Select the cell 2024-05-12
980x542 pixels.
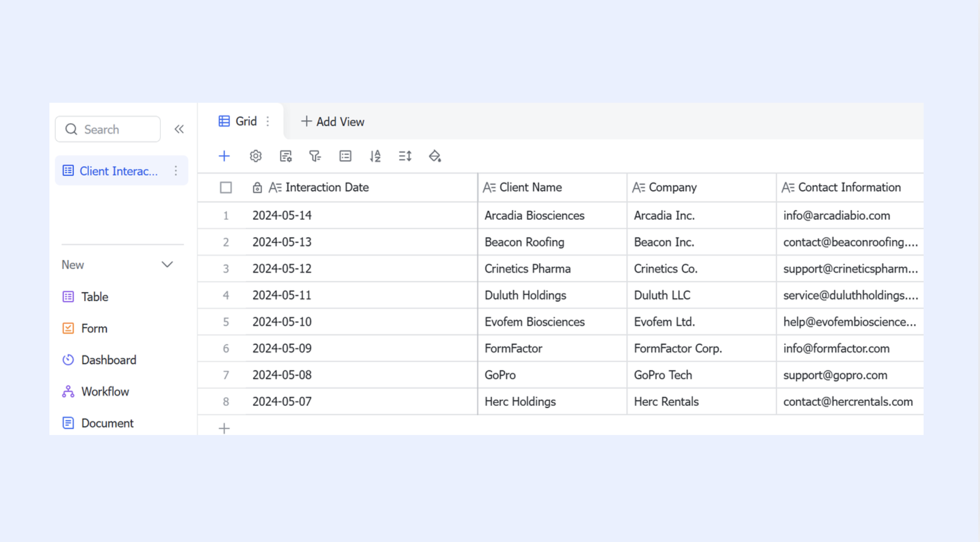tap(361, 268)
